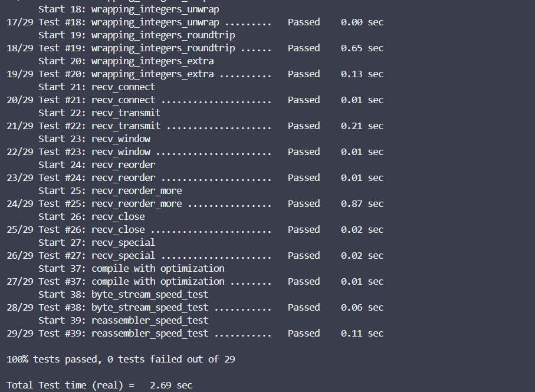Click 'Test #38: byte_stream_speed_test' result line
The image size is (535, 392).
pyautogui.click(x=195, y=307)
